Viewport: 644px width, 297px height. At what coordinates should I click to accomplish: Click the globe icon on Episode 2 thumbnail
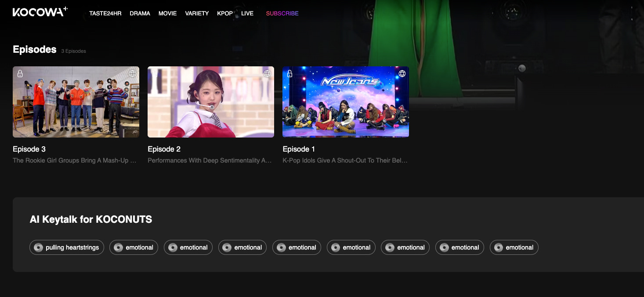[267, 73]
